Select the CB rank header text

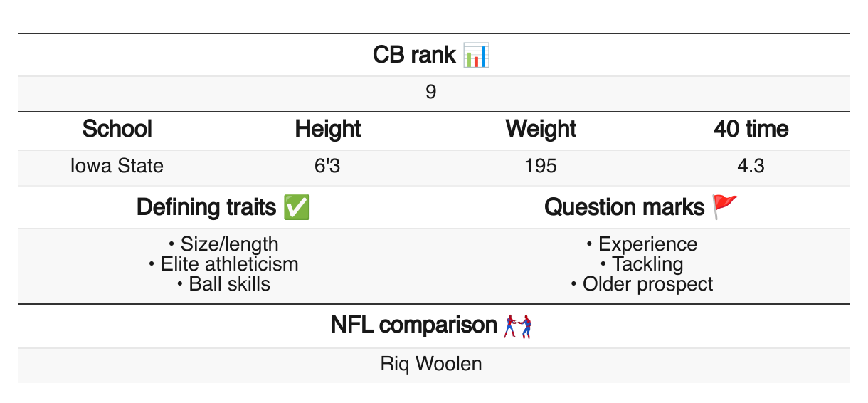click(414, 56)
